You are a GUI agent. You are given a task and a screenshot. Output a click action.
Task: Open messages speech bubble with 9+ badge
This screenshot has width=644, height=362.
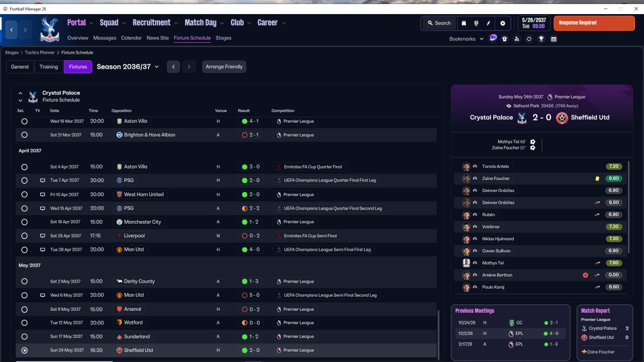point(493,38)
